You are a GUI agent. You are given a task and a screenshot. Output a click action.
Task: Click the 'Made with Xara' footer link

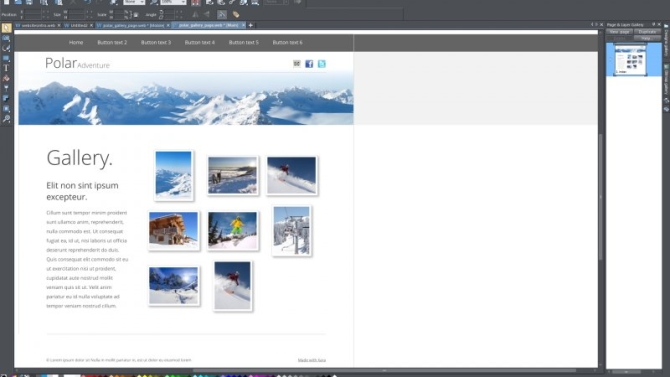pyautogui.click(x=312, y=360)
